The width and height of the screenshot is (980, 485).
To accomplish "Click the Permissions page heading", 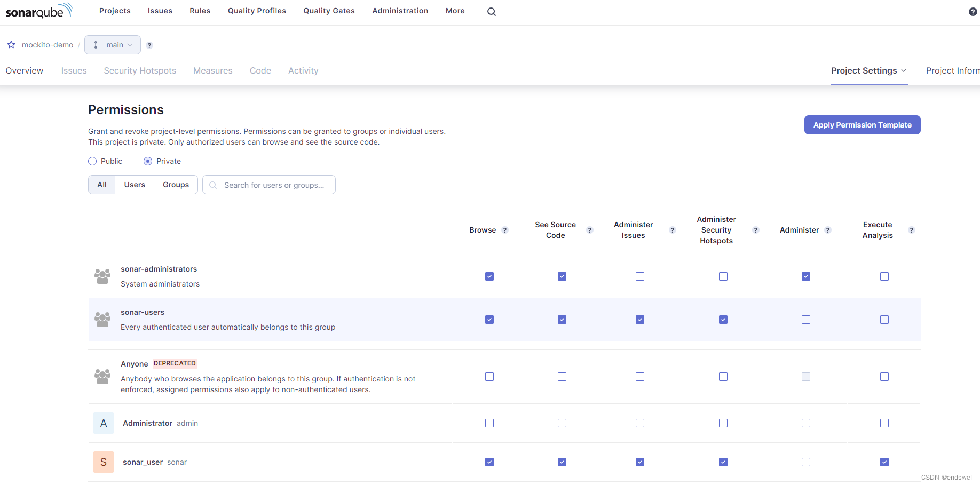I will click(126, 110).
